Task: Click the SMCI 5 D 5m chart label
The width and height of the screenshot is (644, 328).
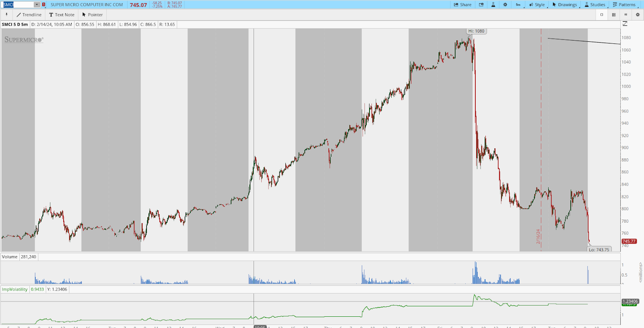Action: tap(15, 25)
